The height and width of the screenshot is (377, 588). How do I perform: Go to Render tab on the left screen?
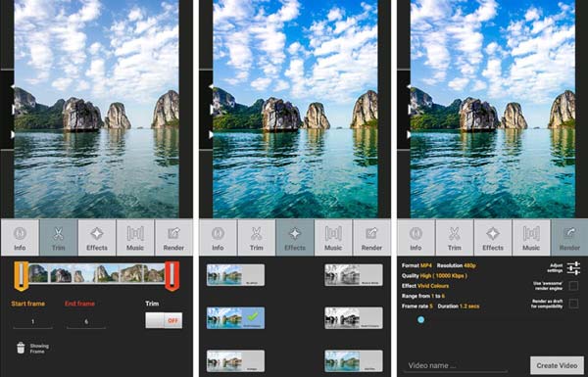173,238
